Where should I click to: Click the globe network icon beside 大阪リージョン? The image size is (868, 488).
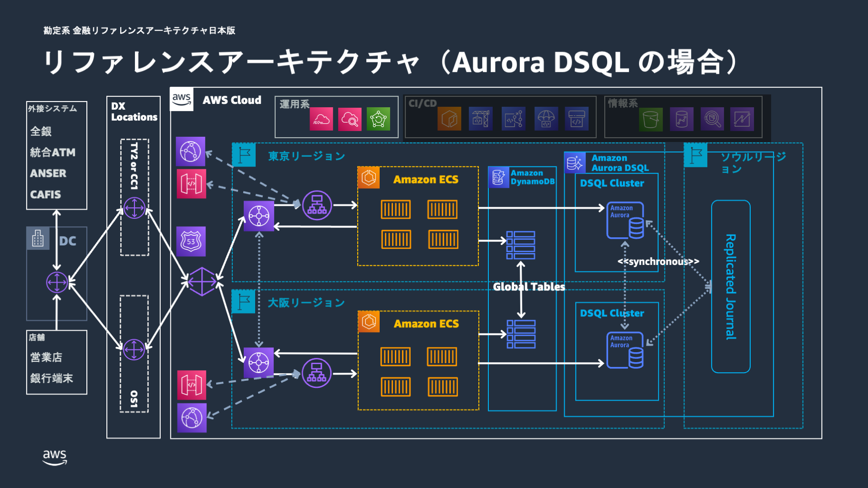click(192, 418)
